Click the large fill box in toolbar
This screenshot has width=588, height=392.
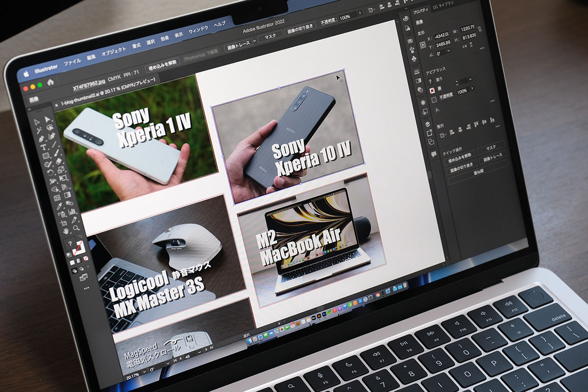point(70,244)
